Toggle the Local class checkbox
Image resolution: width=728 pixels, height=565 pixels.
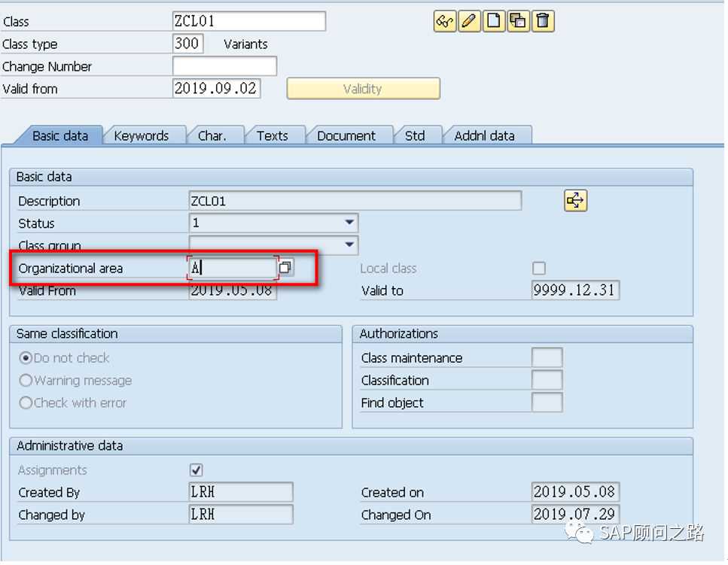tap(539, 269)
